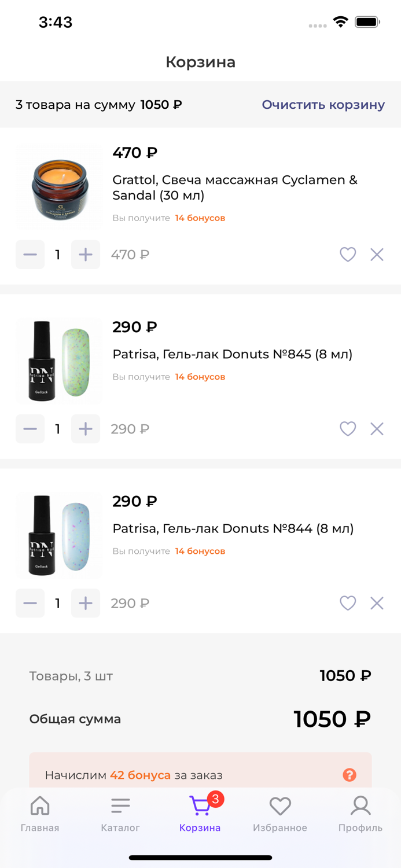The height and width of the screenshot is (868, 401).
Task: Tap the Корзина cart icon with badge
Action: tap(200, 806)
